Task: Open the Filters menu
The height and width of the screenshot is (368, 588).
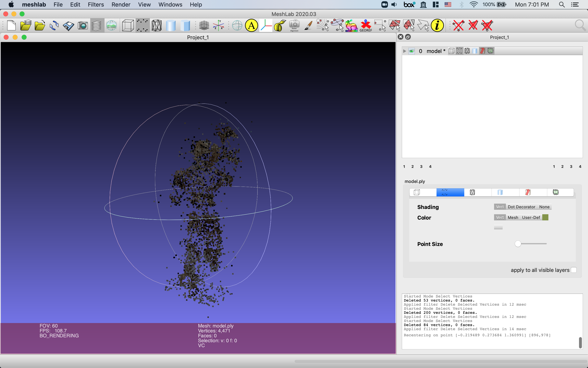Action: click(x=96, y=5)
